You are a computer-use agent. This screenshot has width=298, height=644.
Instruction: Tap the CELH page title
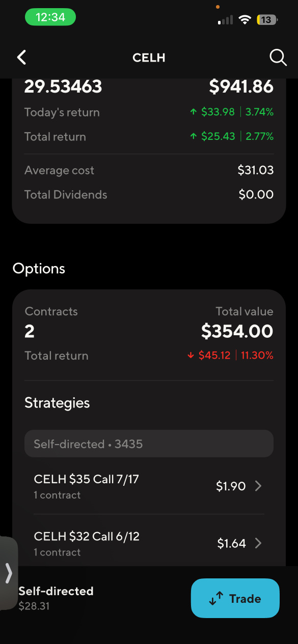click(149, 58)
